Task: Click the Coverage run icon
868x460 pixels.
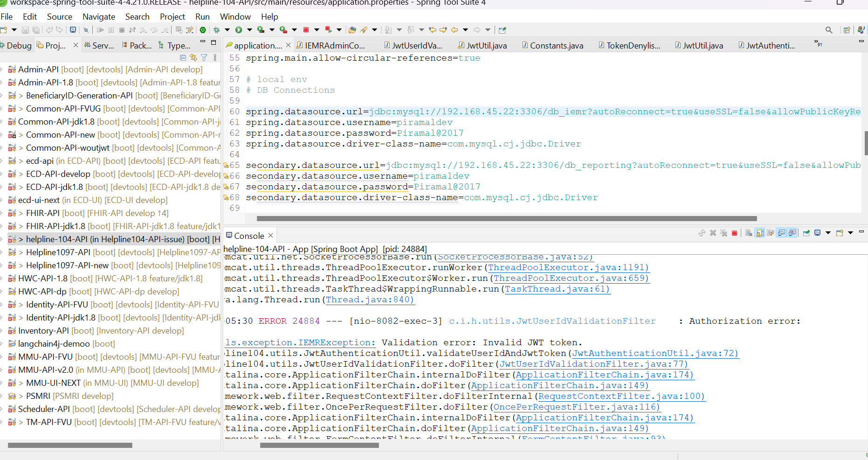Action: [261, 30]
